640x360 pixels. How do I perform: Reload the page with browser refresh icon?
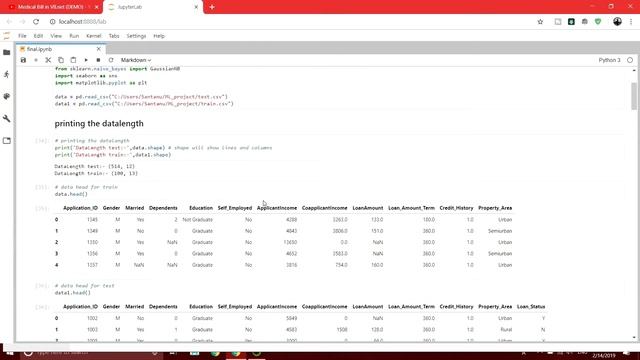pyautogui.click(x=36, y=22)
